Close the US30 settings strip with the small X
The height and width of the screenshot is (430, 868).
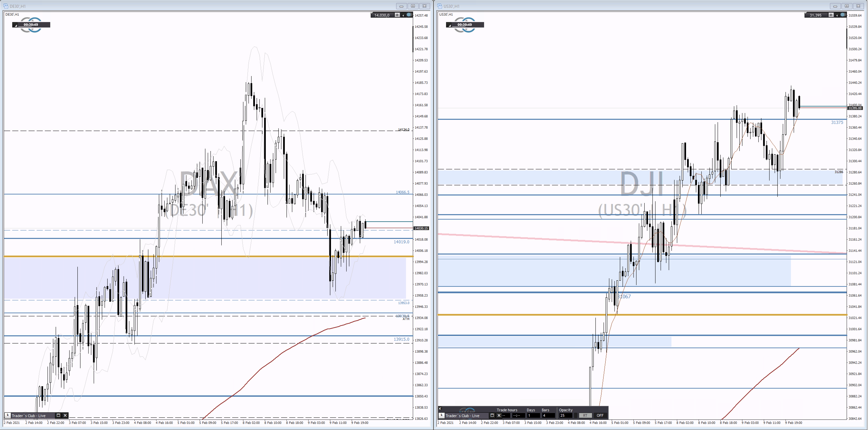pyautogui.click(x=440, y=408)
